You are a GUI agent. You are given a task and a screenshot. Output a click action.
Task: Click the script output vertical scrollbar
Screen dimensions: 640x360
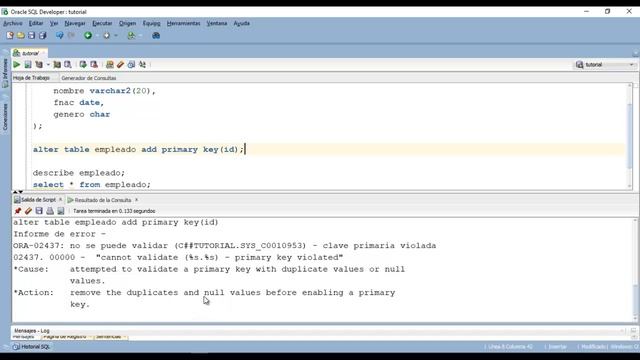tap(635, 269)
